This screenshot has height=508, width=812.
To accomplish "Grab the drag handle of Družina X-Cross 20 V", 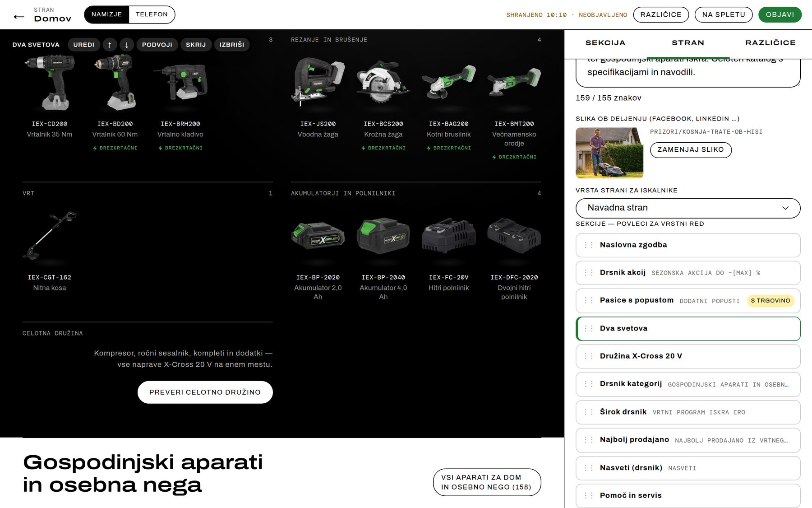I will click(x=589, y=356).
